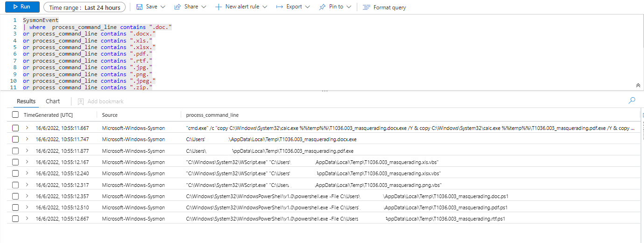644x243 pixels.
Task: Collapse the query editor with double chevron
Action: [x=638, y=86]
